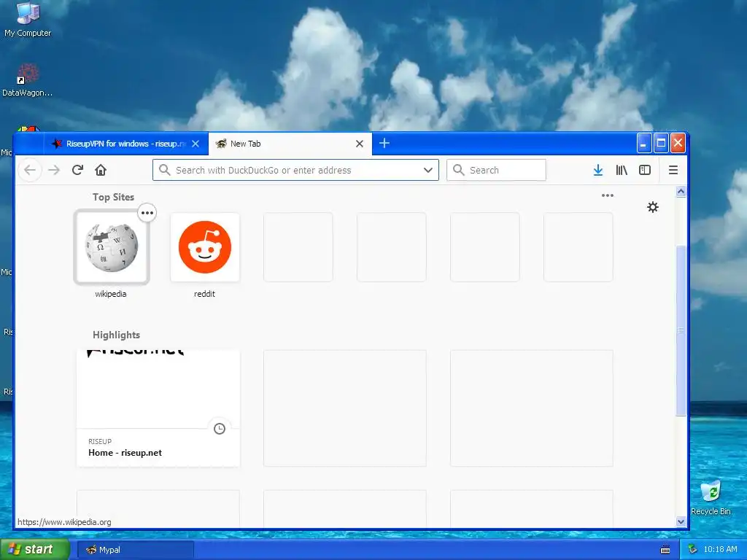Open the reddit top site tile
747x560 pixels.
click(205, 247)
